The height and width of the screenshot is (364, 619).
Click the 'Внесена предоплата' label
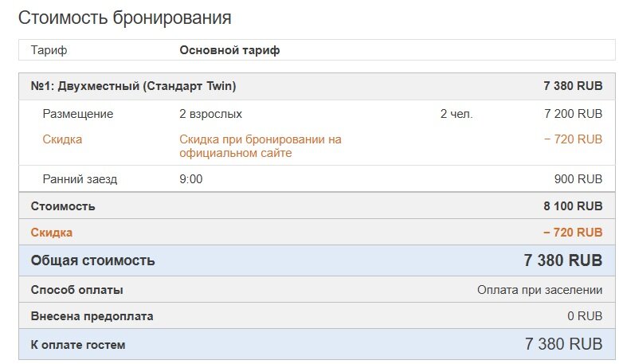tap(92, 316)
